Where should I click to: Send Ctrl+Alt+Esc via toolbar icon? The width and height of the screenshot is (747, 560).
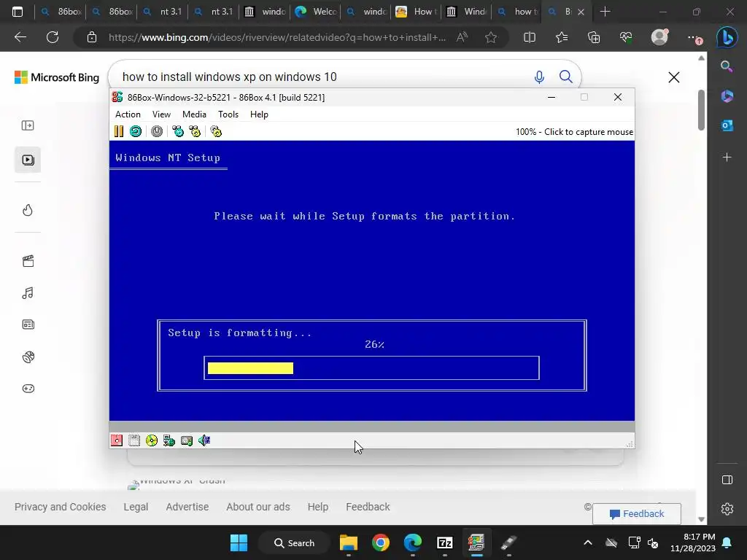(x=195, y=131)
